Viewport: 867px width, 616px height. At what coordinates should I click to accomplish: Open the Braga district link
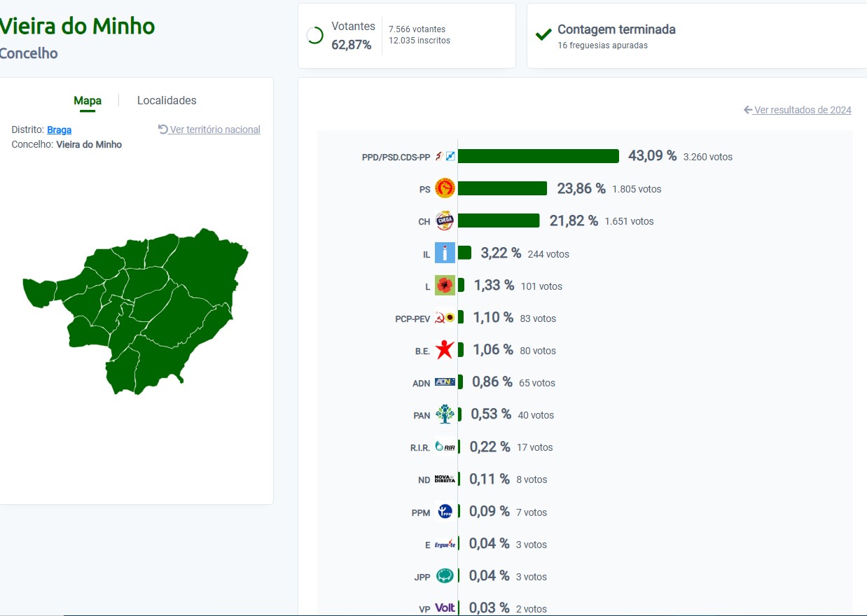coord(59,130)
